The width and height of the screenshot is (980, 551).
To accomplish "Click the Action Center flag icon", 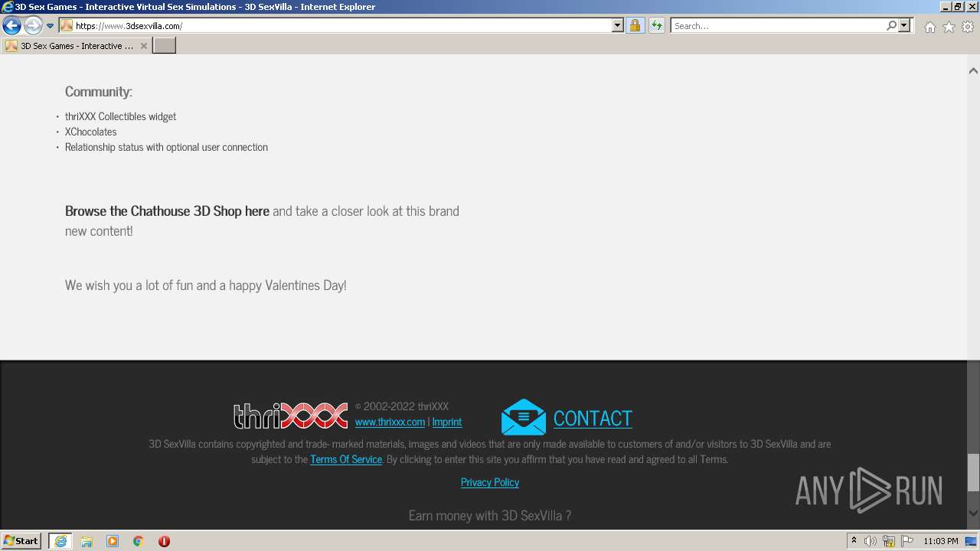I will click(906, 541).
